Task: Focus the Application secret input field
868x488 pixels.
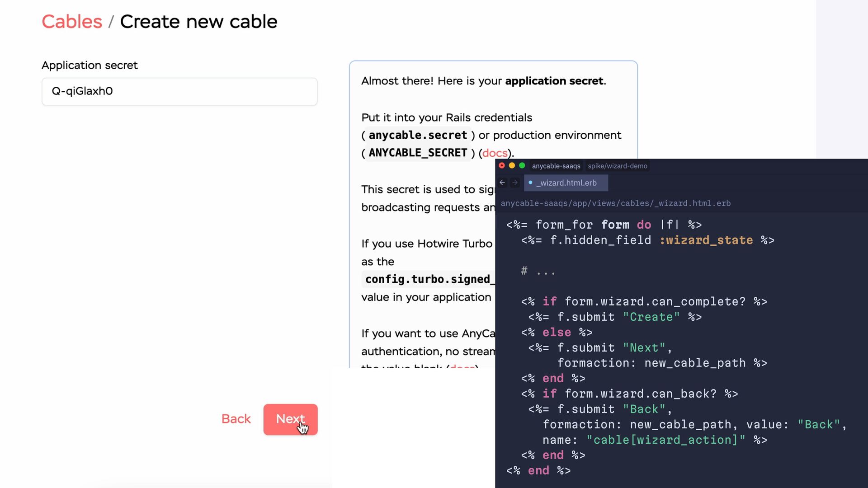Action: click(179, 91)
